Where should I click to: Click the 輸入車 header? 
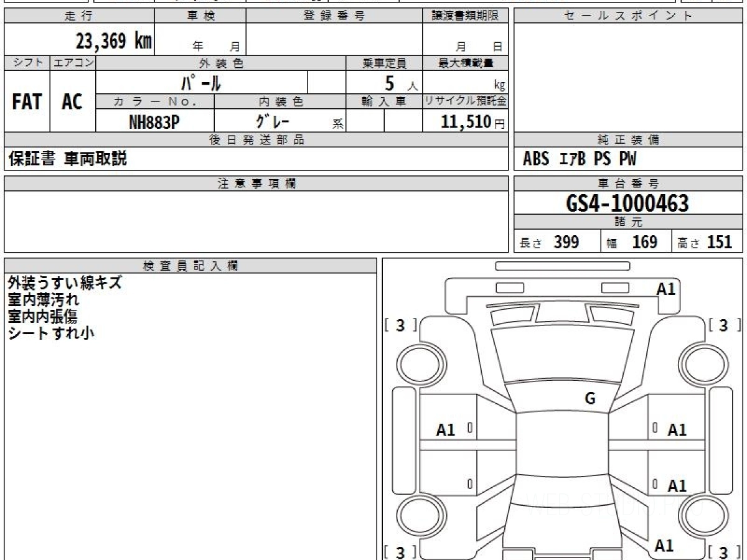[384, 101]
